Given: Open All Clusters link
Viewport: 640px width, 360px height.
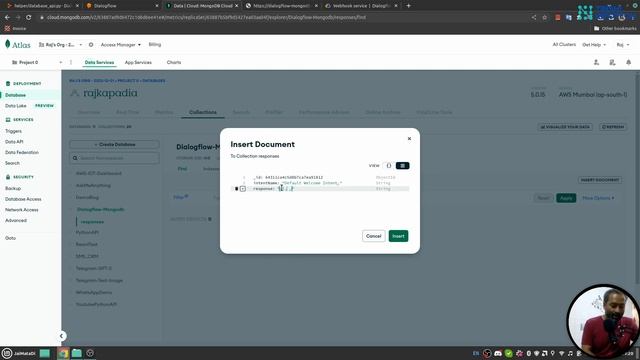Looking at the screenshot, I should pos(564,44).
